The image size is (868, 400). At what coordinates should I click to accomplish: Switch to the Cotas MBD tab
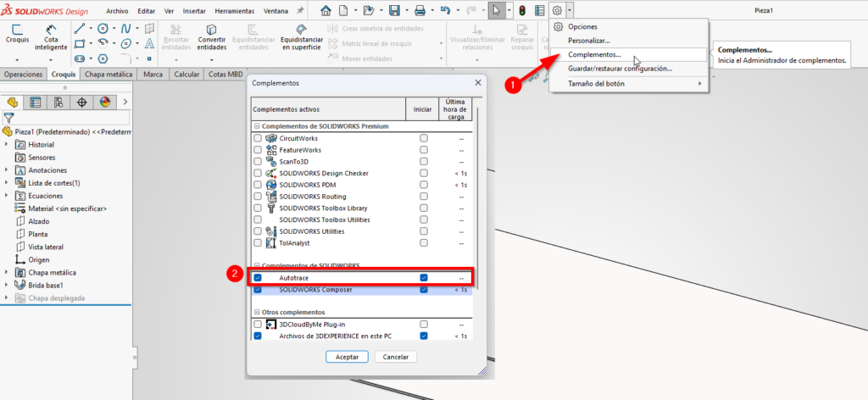[225, 74]
